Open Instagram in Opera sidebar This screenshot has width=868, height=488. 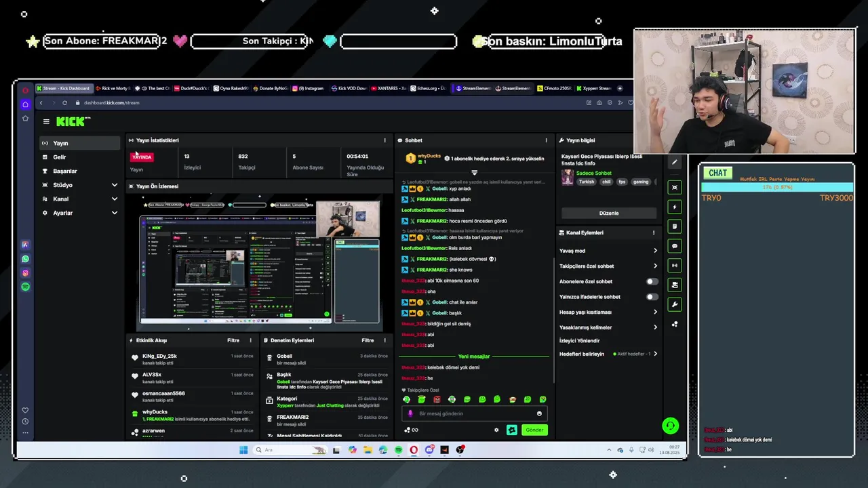tap(25, 273)
